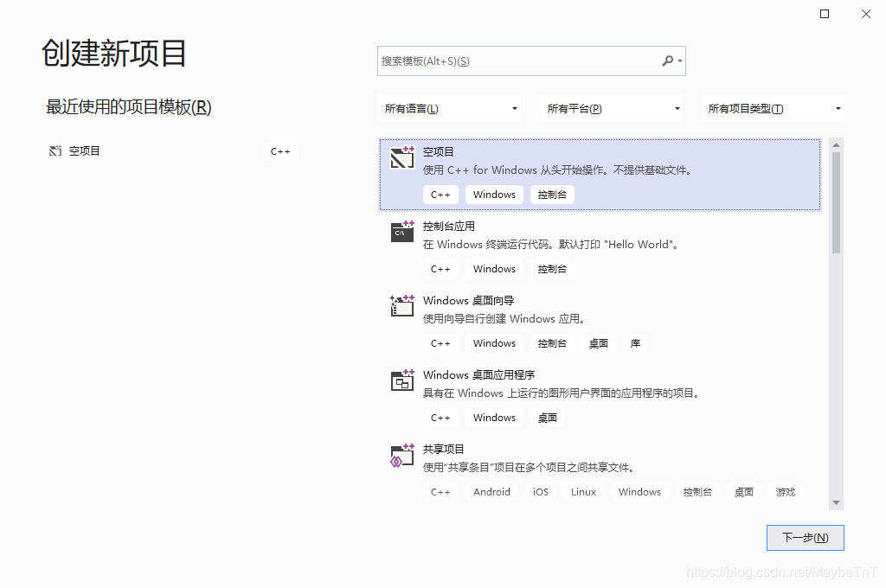Click the 桌面 tag under Windows 桌面向导
The height and width of the screenshot is (588, 886).
[x=599, y=343]
